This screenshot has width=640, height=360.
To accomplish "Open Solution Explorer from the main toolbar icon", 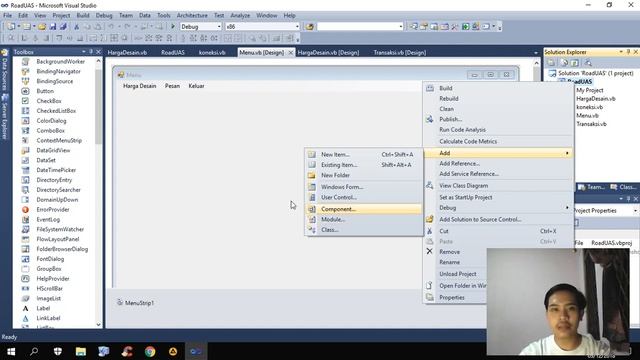I will [413, 27].
